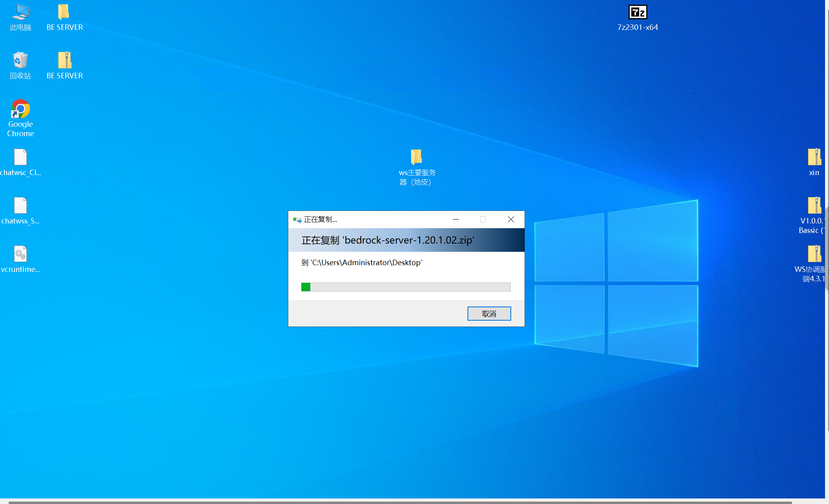Select the xin zip archive icon

coord(814,158)
